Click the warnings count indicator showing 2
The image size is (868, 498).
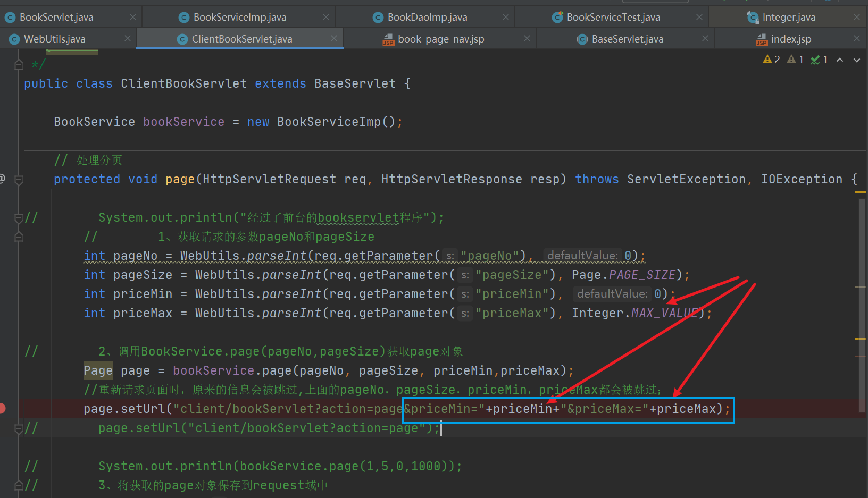click(772, 60)
